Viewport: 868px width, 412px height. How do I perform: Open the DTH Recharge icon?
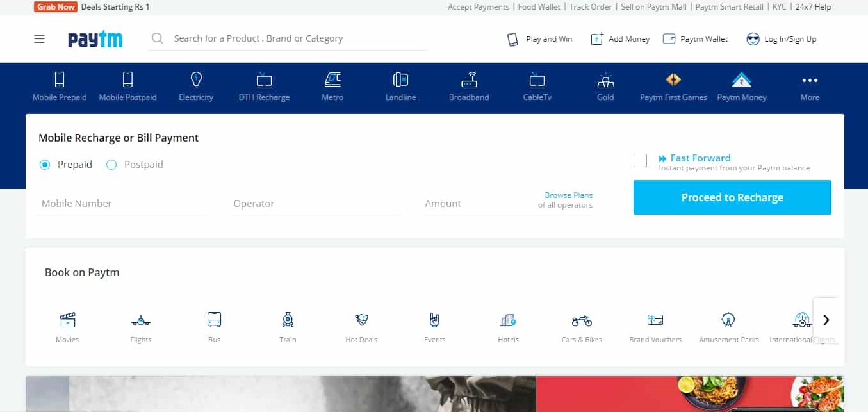point(264,79)
